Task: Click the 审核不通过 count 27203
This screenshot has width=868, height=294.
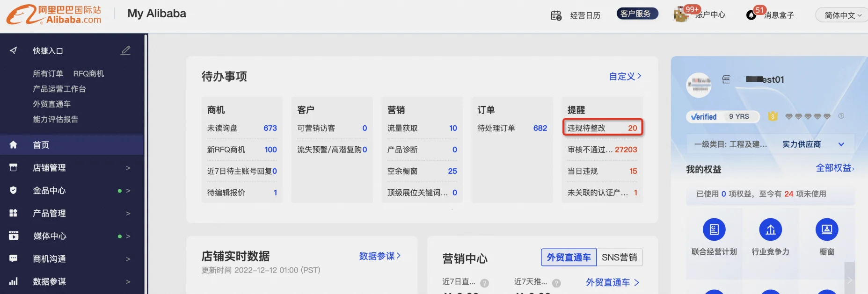Action: point(626,150)
